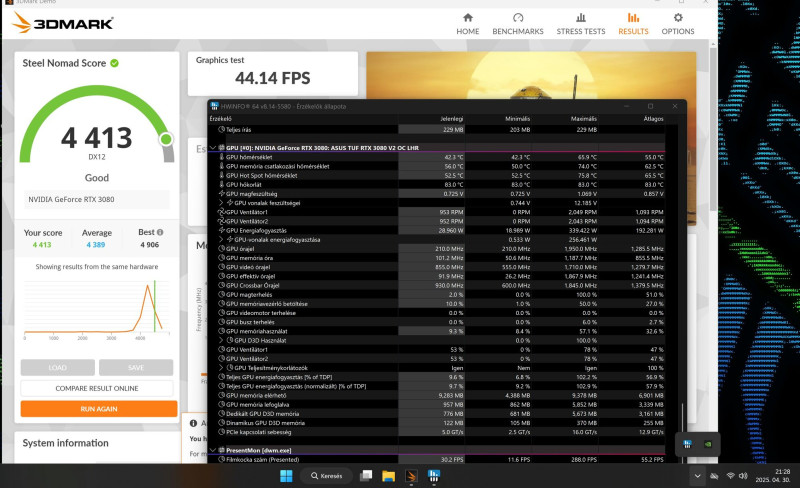Click the 3DMark taskbar icon
The image size is (800, 488).
coord(411,476)
